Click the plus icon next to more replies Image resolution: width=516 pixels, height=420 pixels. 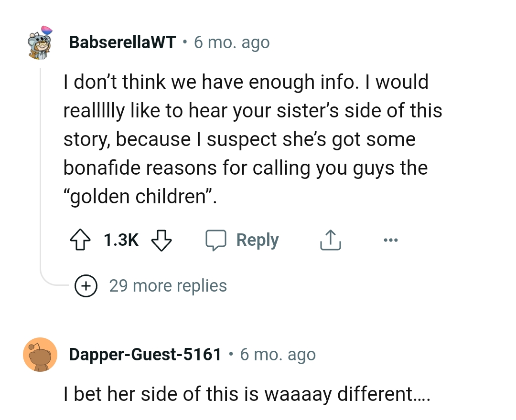(x=86, y=285)
